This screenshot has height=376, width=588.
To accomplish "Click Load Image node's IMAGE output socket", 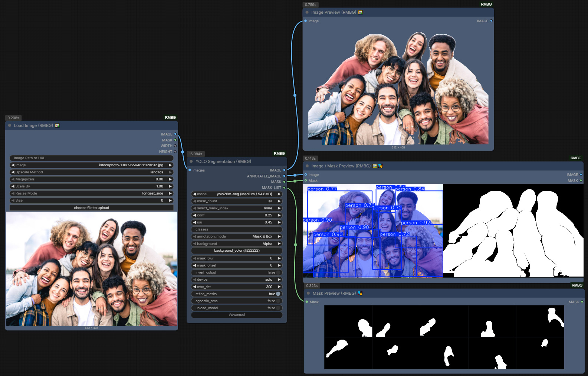I will (175, 134).
